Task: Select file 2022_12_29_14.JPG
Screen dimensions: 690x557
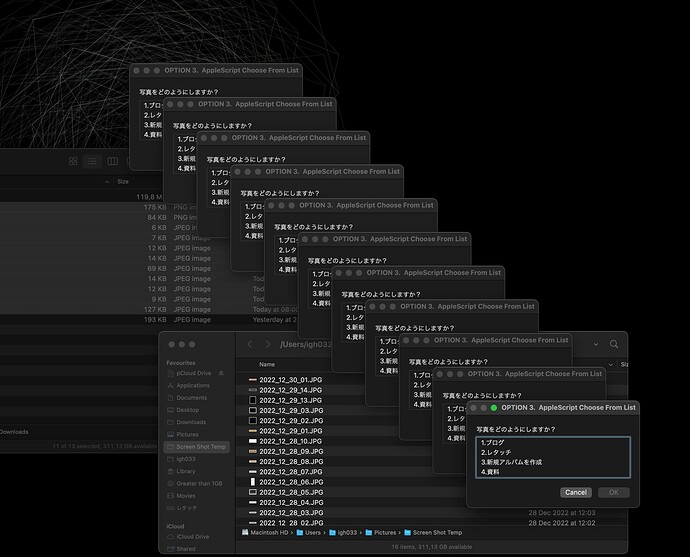Action: (290, 390)
